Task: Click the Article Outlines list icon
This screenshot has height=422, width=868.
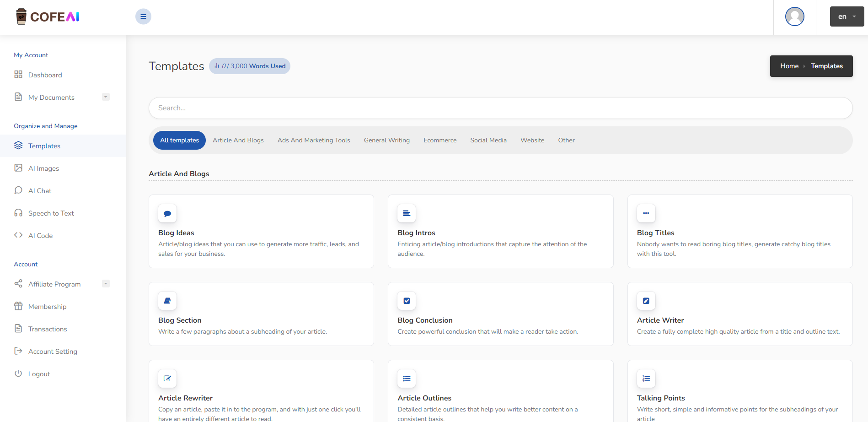Action: (x=407, y=379)
